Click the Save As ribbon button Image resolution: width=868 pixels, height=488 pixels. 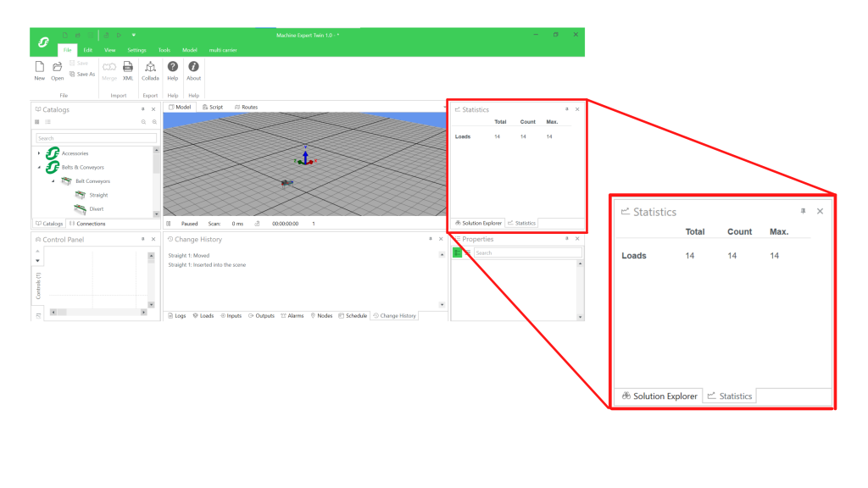click(82, 75)
